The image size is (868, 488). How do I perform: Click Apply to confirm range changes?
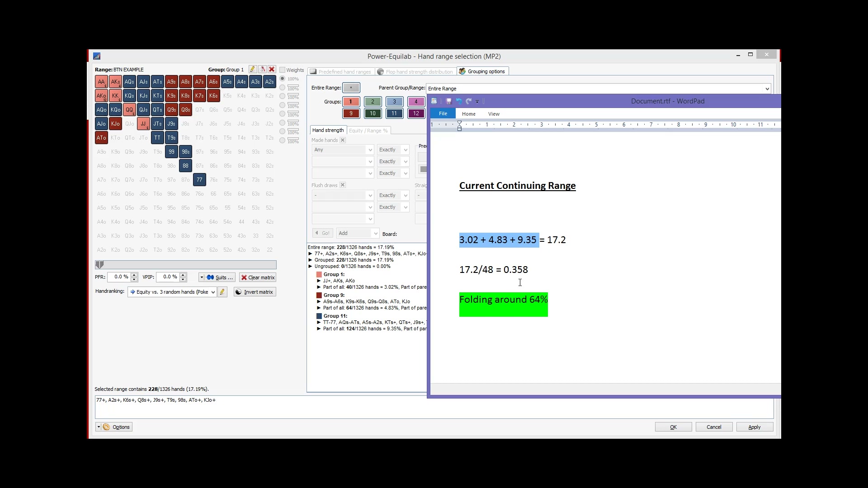point(755,427)
